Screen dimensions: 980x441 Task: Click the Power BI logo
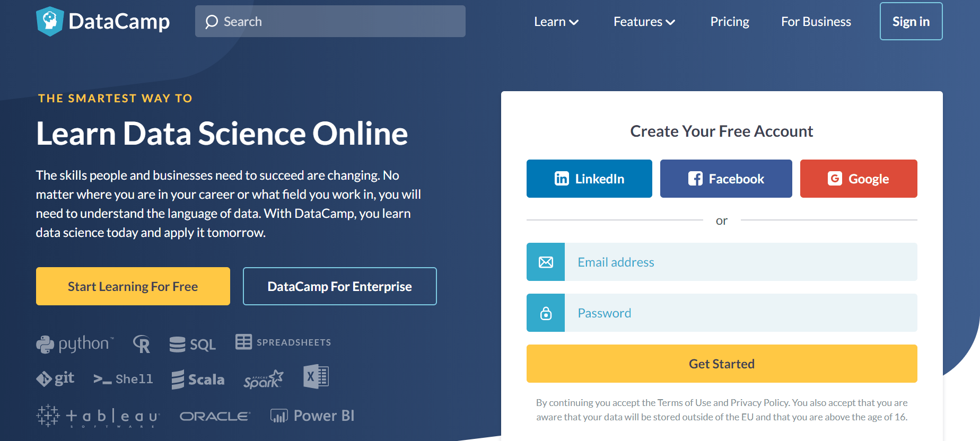312,416
